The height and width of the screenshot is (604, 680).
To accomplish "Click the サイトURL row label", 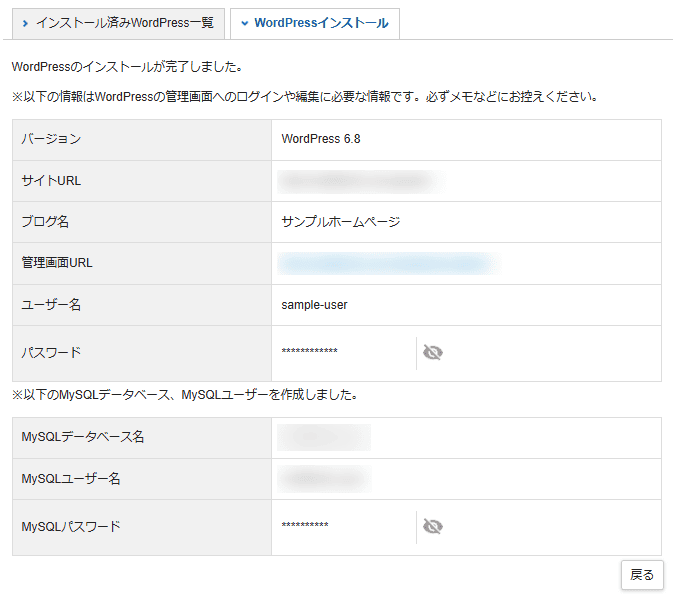I will click(51, 181).
